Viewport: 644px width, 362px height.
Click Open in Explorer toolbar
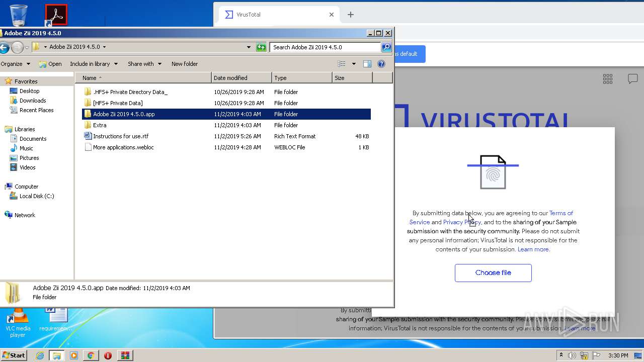(50, 64)
